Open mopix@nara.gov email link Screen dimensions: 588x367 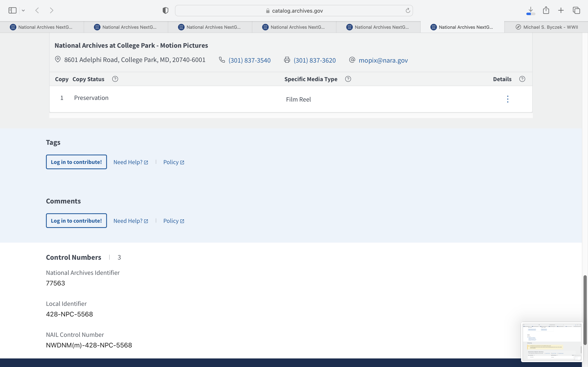383,60
